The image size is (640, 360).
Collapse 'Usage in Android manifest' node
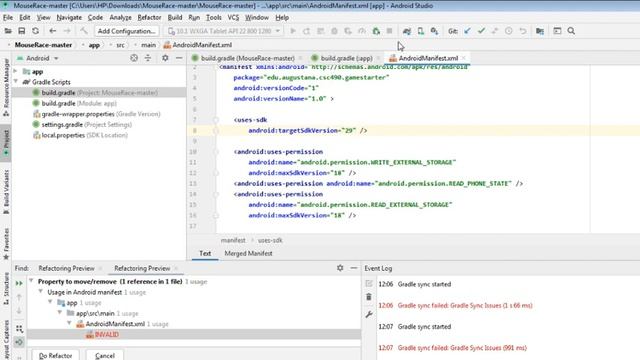click(40, 292)
